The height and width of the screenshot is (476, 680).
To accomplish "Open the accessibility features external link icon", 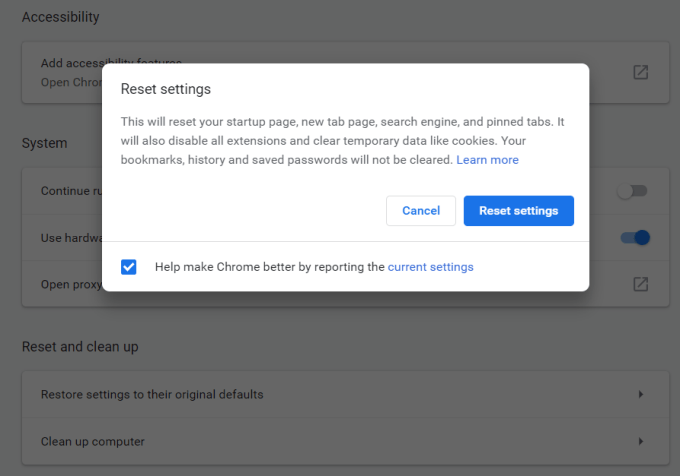I will point(640,73).
